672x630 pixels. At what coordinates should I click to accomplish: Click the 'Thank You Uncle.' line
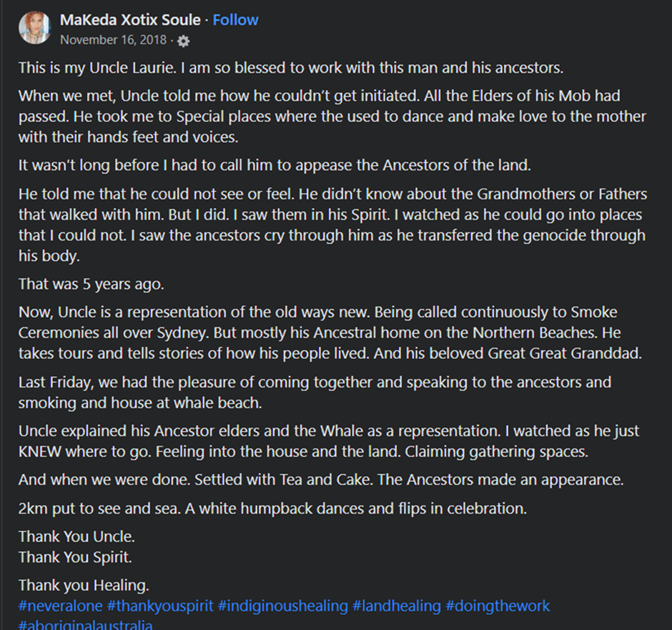click(x=76, y=536)
